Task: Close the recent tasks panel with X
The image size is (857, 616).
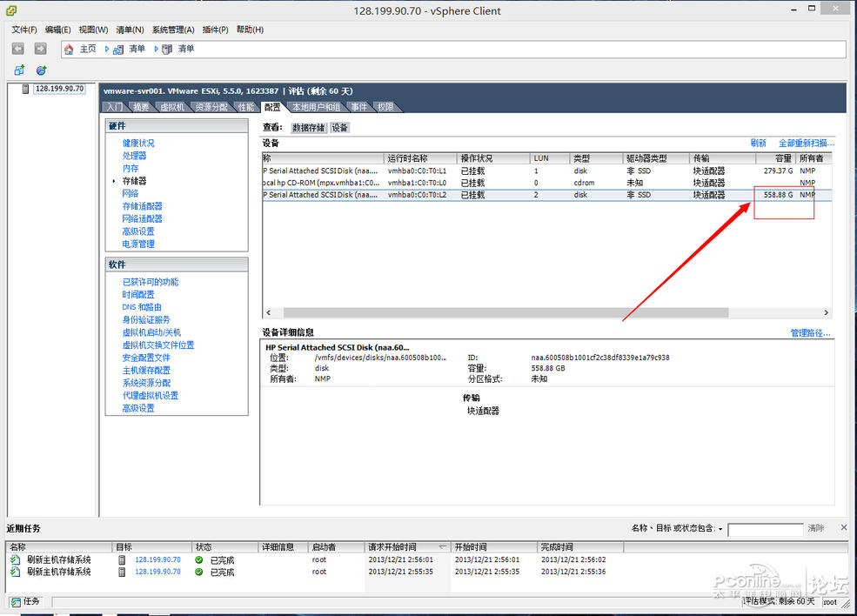Action: 844,527
